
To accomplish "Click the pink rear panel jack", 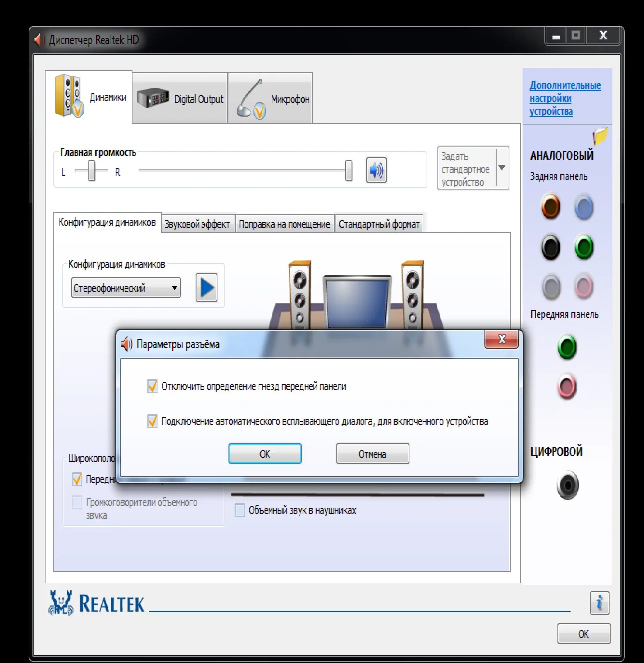I will pos(584,286).
